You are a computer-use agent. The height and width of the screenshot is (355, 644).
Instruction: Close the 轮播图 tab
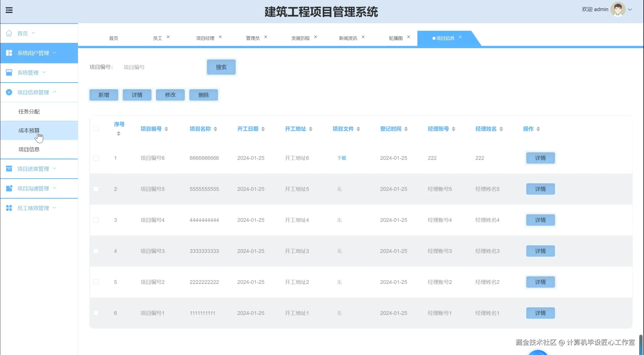pos(408,37)
